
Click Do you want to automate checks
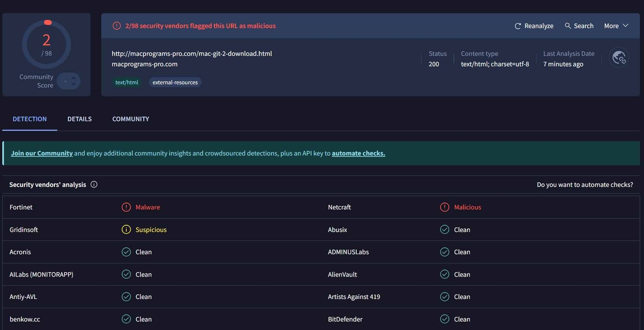[x=584, y=184]
